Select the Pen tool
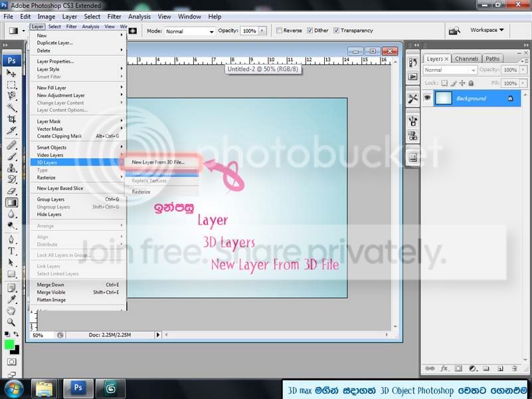The height and width of the screenshot is (399, 532). 11,240
